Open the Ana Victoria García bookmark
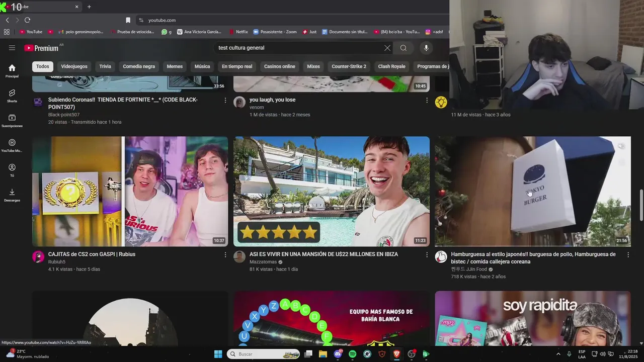Screen dimensions: 644x362 199,32
